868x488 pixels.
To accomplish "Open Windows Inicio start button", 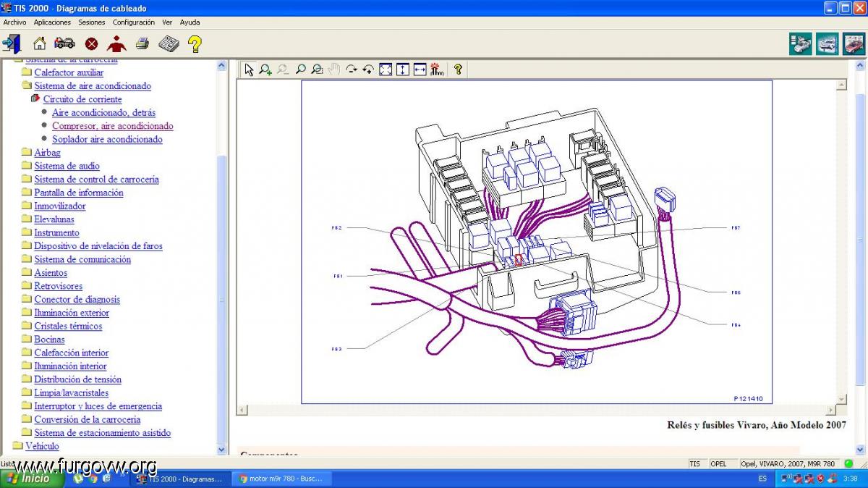I will 32,479.
